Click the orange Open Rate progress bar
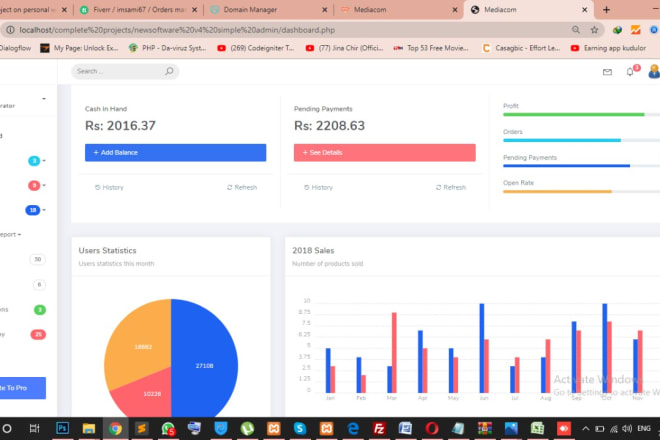Viewport: 660px width, 440px height. coord(557,192)
